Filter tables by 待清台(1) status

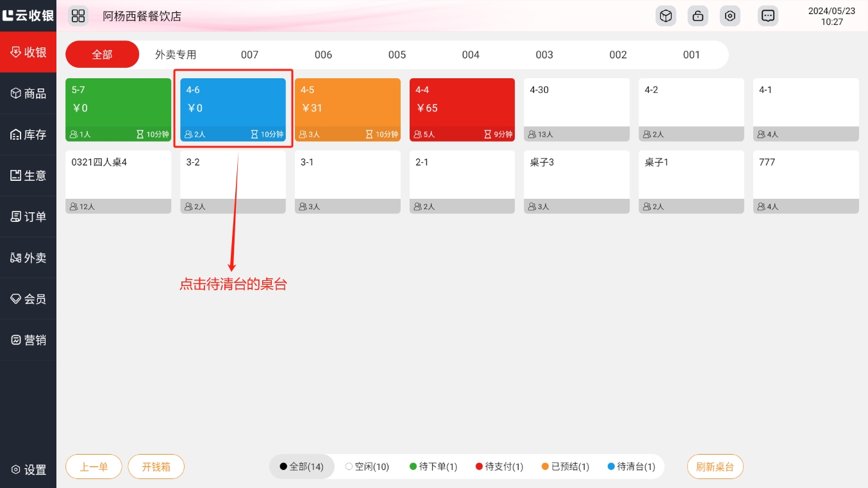pyautogui.click(x=631, y=467)
